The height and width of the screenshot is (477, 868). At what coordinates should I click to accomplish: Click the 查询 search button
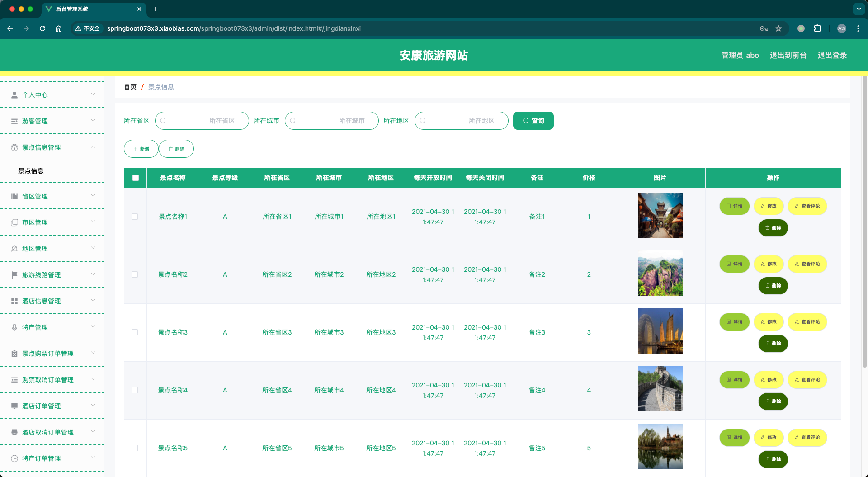pyautogui.click(x=533, y=121)
